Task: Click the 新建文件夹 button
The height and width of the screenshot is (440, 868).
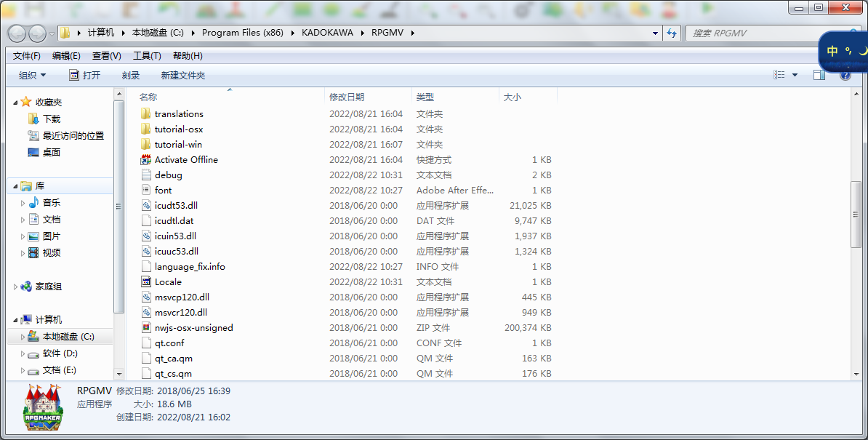Action: pyautogui.click(x=183, y=75)
